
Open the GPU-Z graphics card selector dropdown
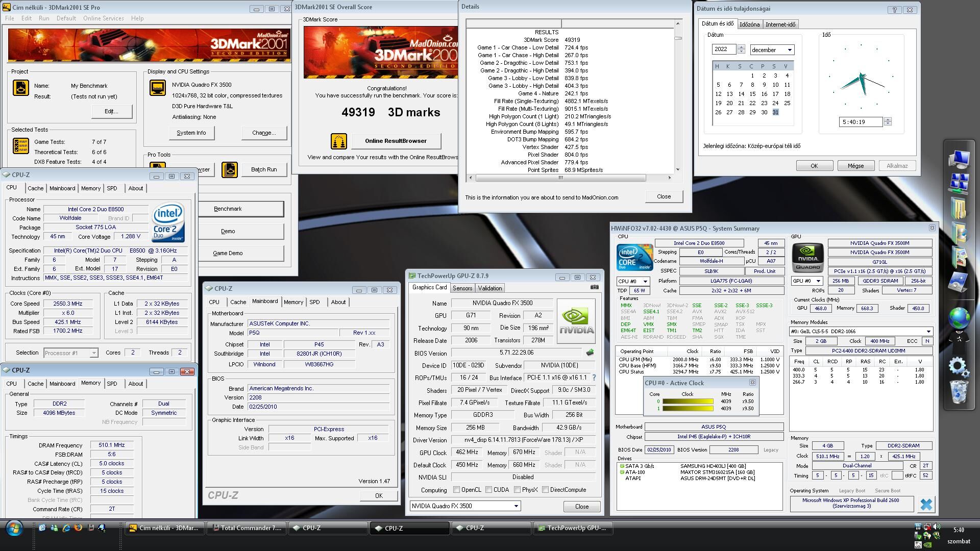pyautogui.click(x=465, y=506)
